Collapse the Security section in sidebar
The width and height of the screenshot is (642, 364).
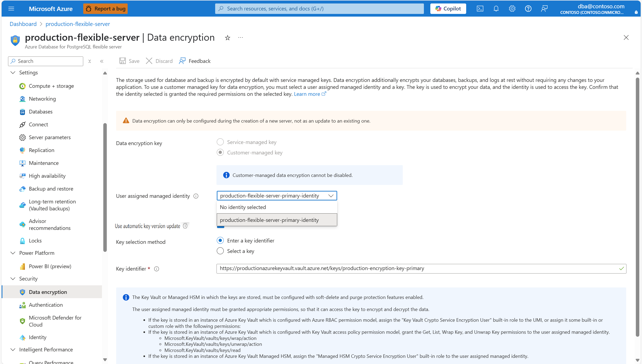tap(13, 279)
